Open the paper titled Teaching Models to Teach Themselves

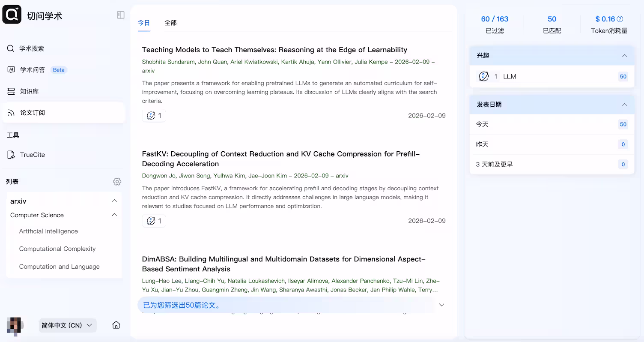pyautogui.click(x=274, y=50)
